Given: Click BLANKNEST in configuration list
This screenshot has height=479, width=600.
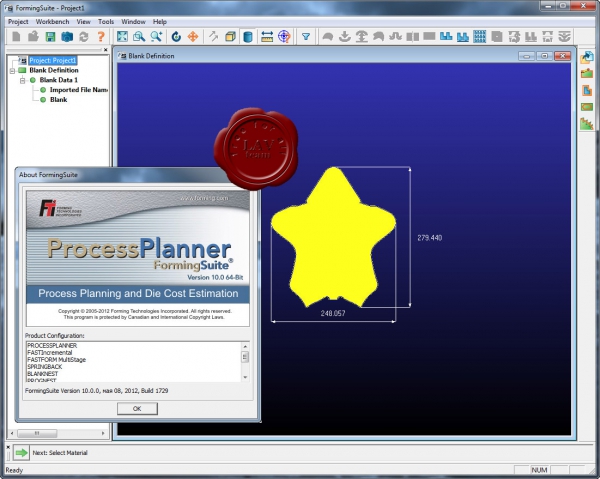Looking at the screenshot, I should [x=42, y=374].
